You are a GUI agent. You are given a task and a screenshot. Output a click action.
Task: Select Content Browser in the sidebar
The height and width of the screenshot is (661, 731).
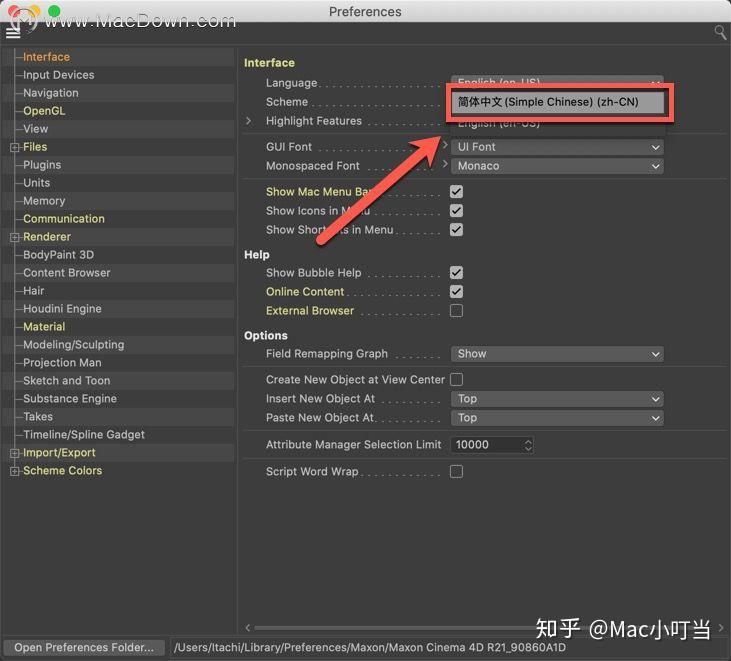coord(67,273)
